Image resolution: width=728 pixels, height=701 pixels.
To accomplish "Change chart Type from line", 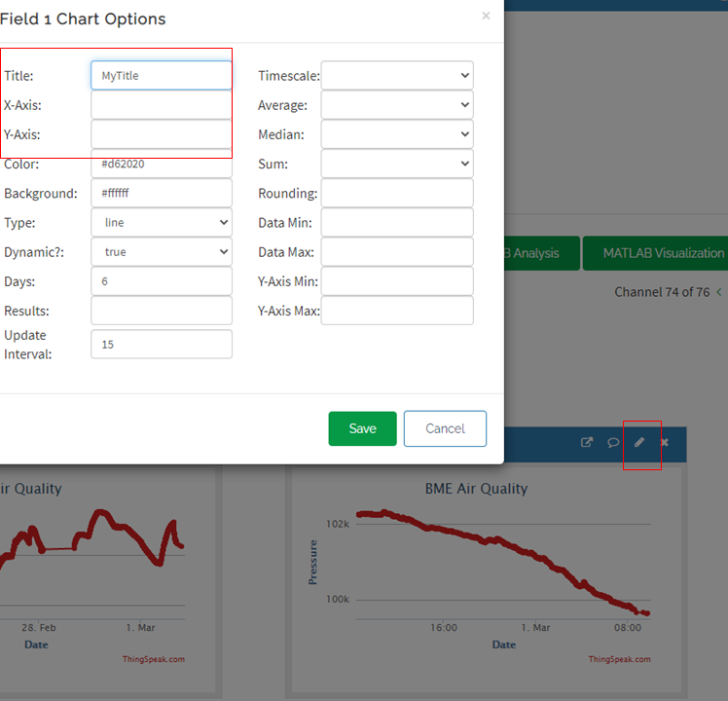I will click(162, 223).
